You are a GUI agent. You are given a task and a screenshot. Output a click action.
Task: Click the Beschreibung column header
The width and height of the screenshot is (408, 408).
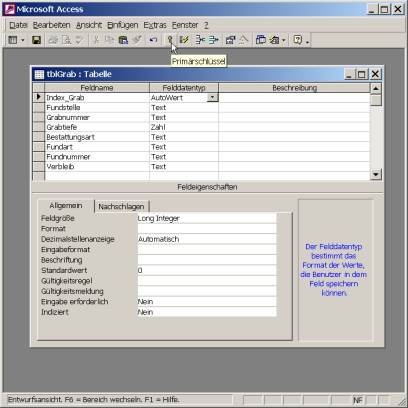(294, 88)
